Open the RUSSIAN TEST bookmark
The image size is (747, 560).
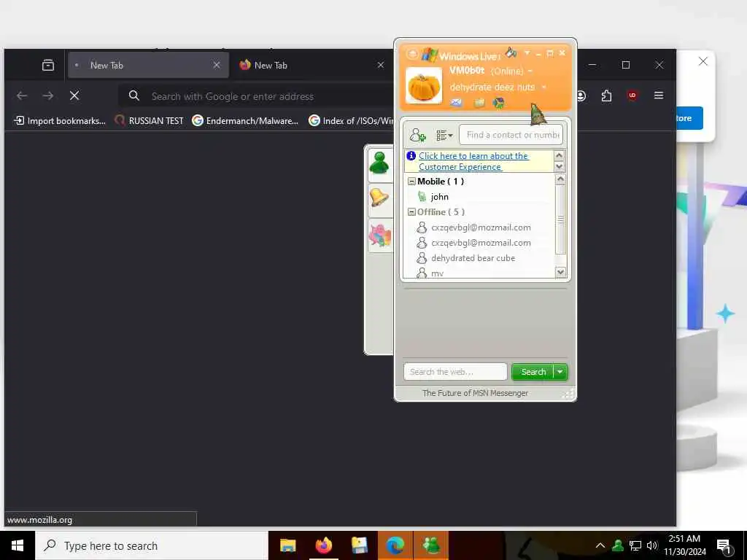click(x=149, y=121)
